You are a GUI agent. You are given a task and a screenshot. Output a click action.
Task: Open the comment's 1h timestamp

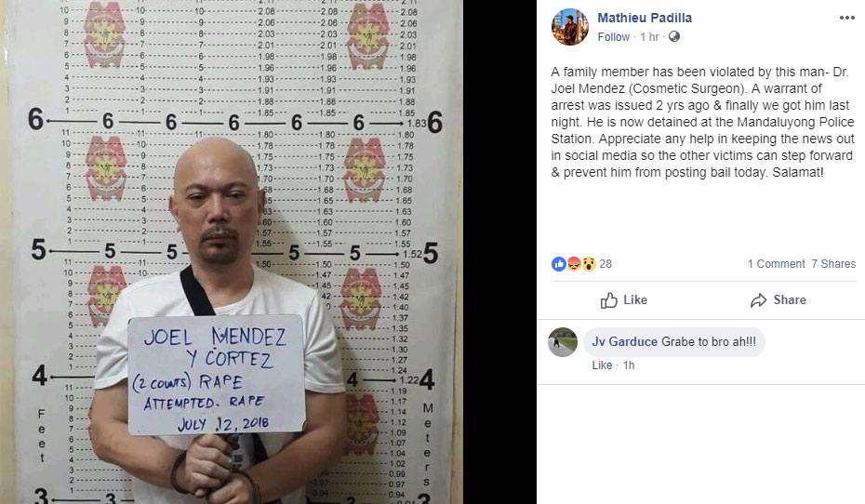(629, 365)
